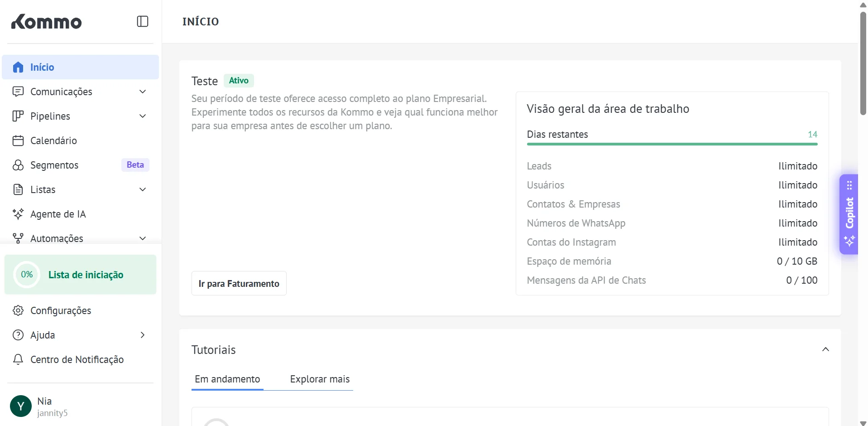
Task: Click the Nia jannity5 profile name
Action: click(x=52, y=407)
